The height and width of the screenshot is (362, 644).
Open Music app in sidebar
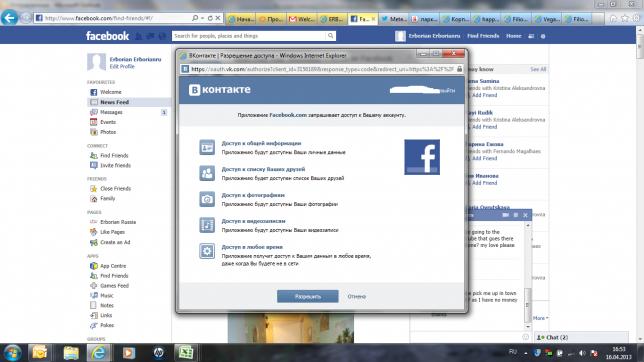point(106,295)
